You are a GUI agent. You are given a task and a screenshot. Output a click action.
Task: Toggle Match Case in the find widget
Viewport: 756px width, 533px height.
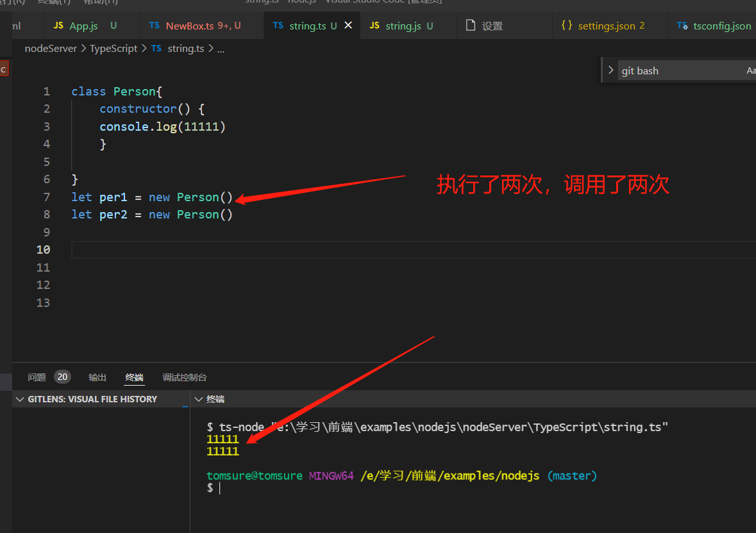tap(751, 70)
